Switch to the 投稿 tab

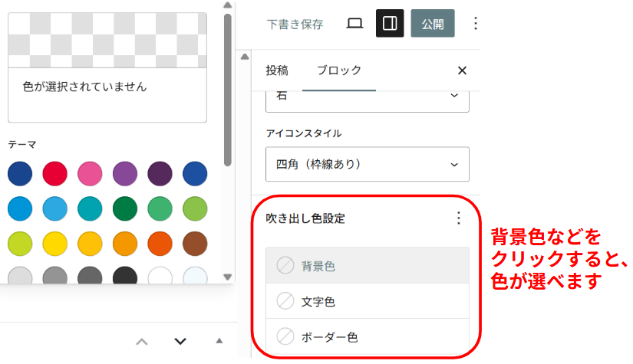pos(277,71)
